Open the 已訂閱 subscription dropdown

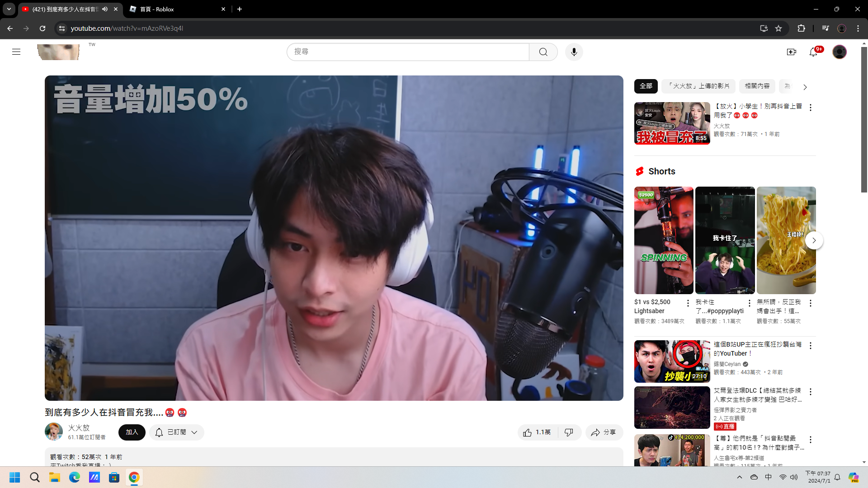pyautogui.click(x=177, y=432)
